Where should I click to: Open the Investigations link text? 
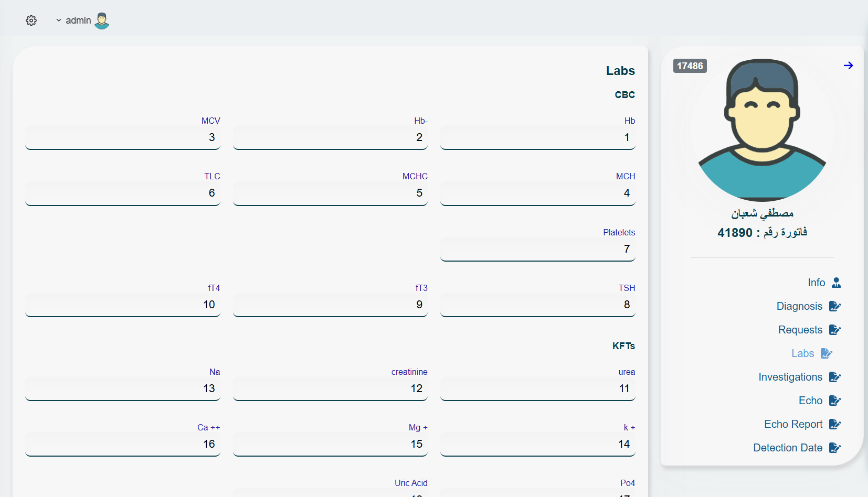pyautogui.click(x=790, y=377)
